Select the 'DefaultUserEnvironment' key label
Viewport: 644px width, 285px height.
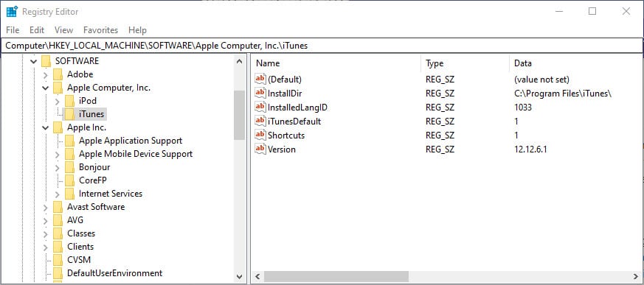[114, 273]
